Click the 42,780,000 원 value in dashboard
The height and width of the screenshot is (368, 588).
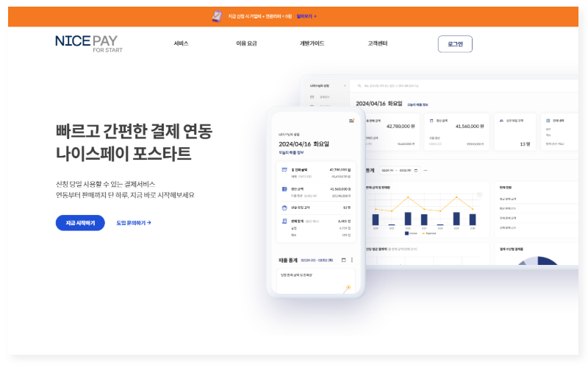point(401,126)
